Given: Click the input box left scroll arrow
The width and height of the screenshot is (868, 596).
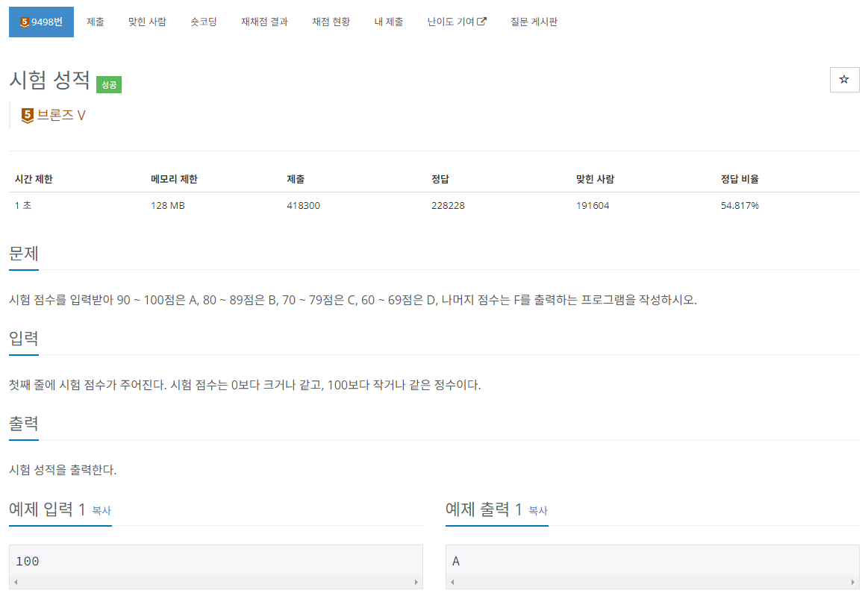Looking at the screenshot, I should coord(16,582).
